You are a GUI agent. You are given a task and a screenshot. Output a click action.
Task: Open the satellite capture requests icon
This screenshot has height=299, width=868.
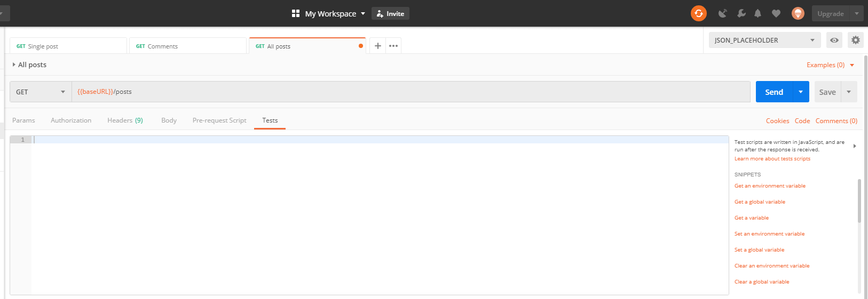(722, 13)
